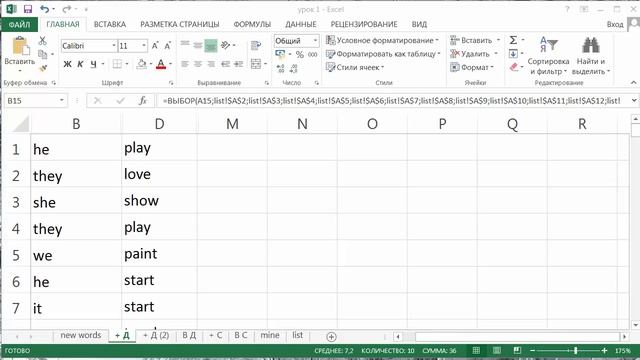
Task: Apply fill color bucket
Action: (142, 64)
